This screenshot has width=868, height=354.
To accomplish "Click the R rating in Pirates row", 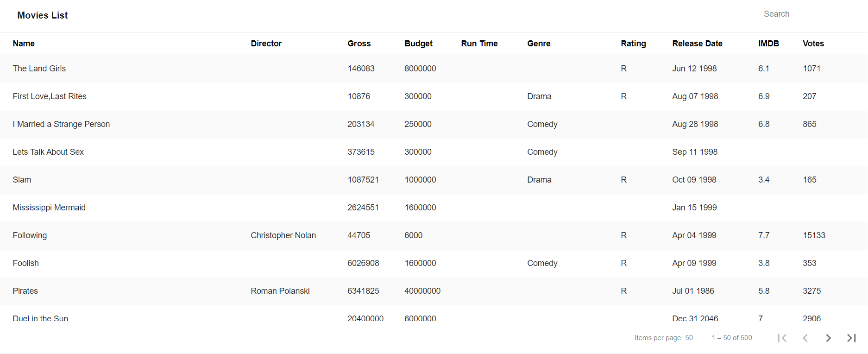I will click(x=624, y=291).
